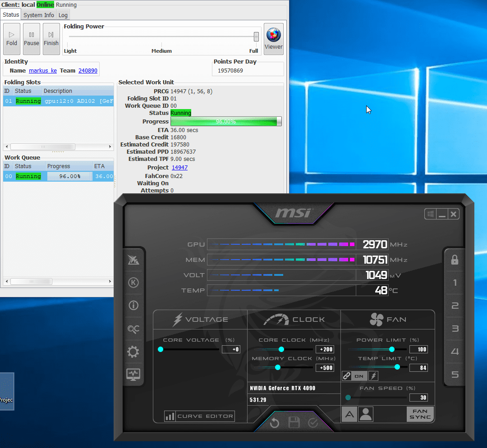The image size is (487, 448).
Task: Click the Fan Speed 30 field
Action: pyautogui.click(x=418, y=398)
